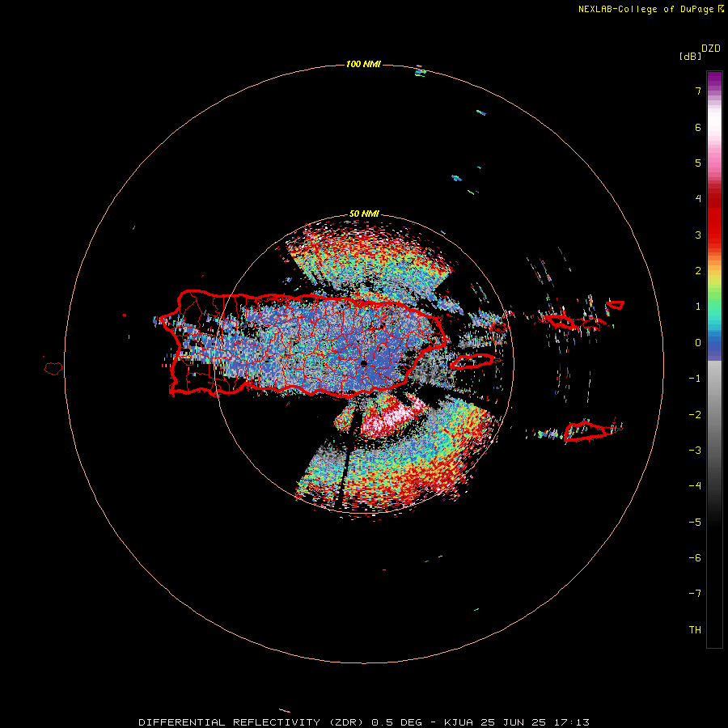Click the 5 value on color scale
The height and width of the screenshot is (728, 728).
(698, 163)
